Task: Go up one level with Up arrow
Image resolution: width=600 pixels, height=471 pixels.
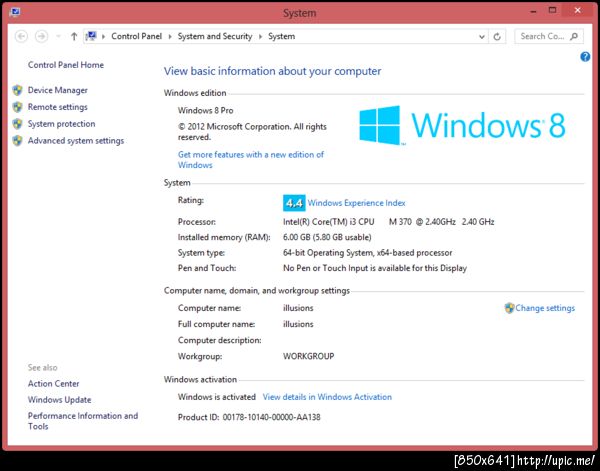Action: tap(74, 36)
